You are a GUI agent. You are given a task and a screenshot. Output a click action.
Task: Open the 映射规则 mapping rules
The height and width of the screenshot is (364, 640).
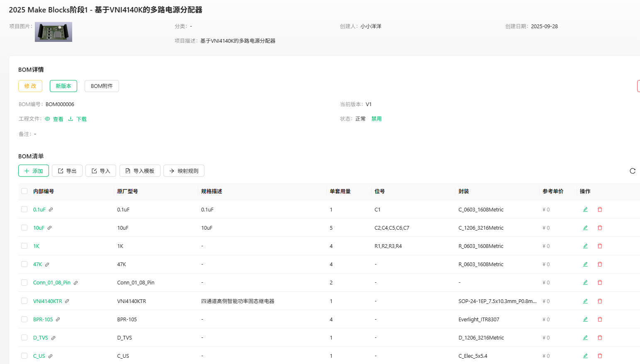pyautogui.click(x=184, y=171)
